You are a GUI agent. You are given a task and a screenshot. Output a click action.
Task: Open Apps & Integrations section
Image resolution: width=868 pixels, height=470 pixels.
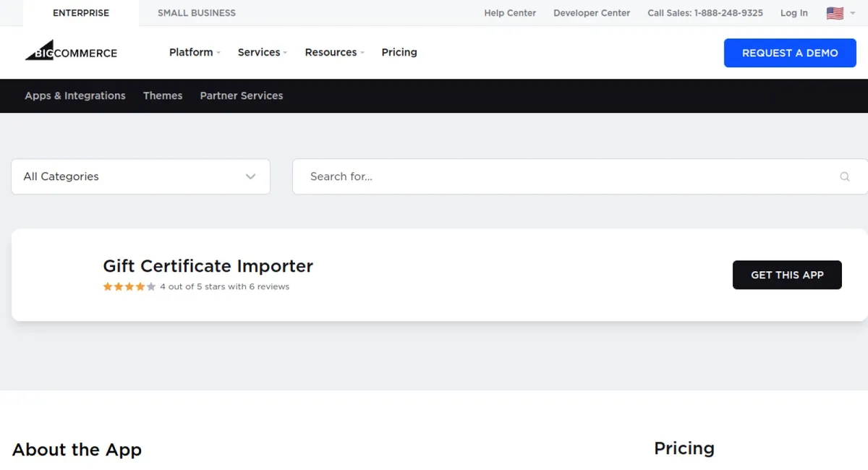tap(75, 95)
